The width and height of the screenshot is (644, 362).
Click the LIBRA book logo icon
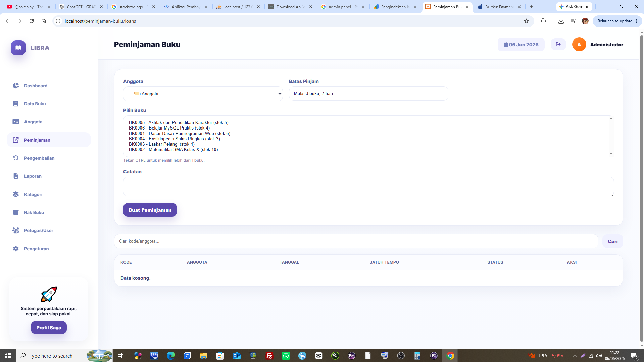click(18, 48)
